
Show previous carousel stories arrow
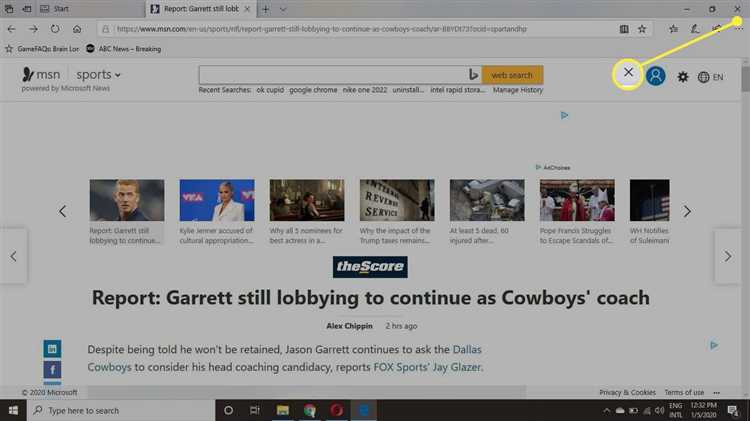[63, 211]
